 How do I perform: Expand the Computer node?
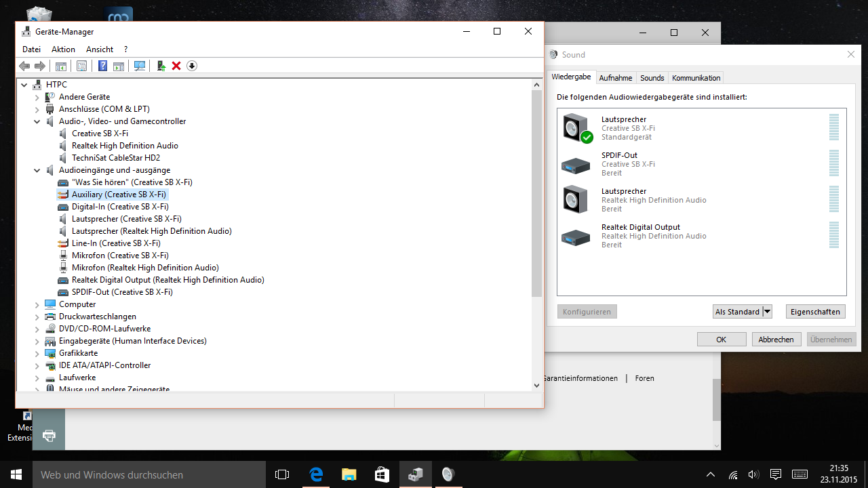point(37,304)
